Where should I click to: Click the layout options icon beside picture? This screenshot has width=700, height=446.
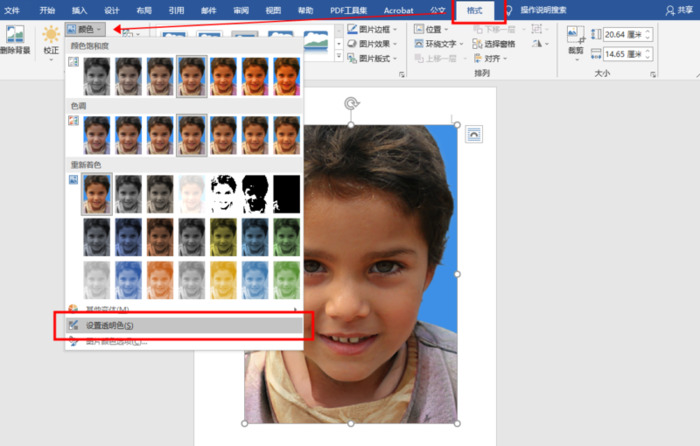pos(474,133)
